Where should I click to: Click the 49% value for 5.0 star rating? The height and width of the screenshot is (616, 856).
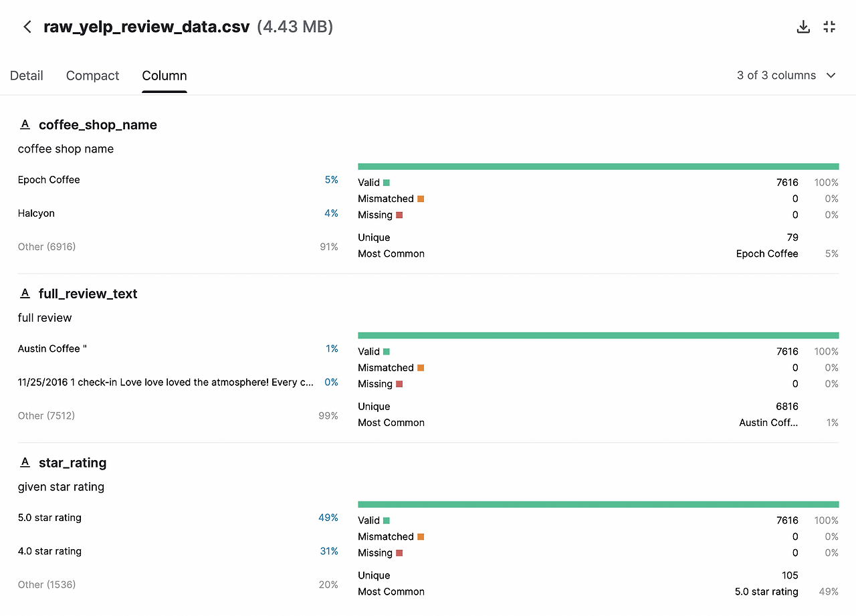click(x=329, y=518)
